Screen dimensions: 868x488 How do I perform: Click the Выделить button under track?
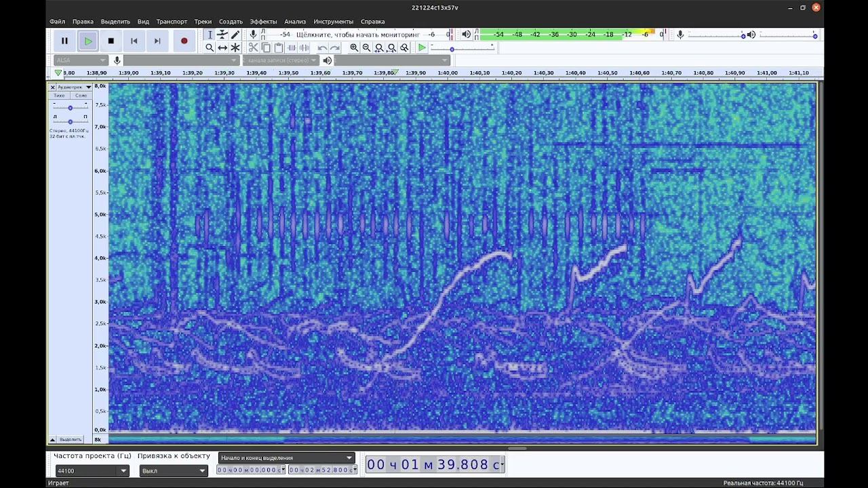click(x=71, y=439)
